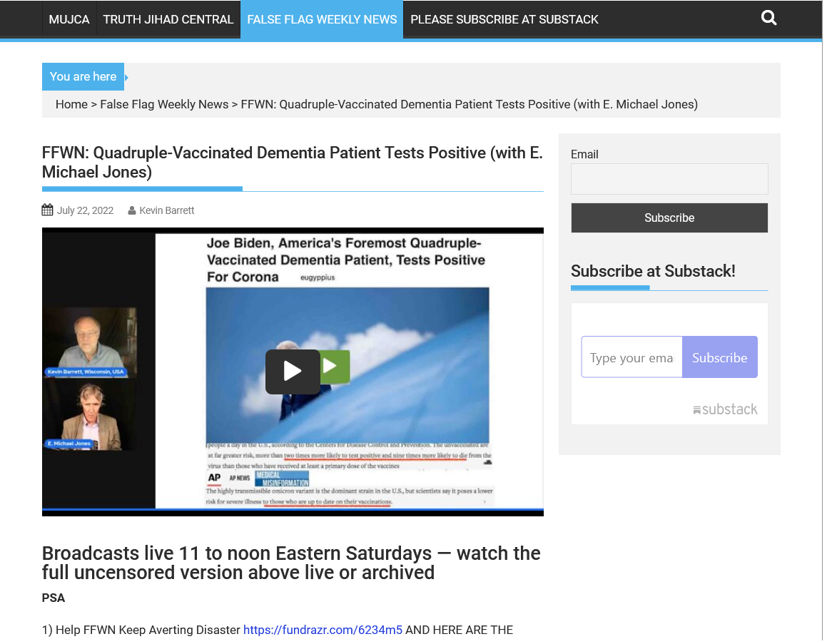Click the green play icon in video

335,368
